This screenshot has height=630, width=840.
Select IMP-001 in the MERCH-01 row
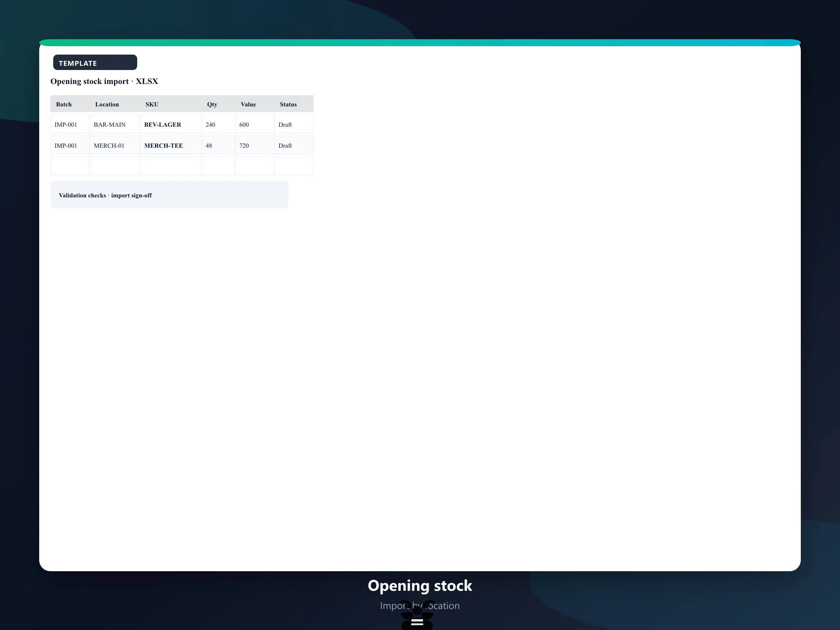coord(70,145)
